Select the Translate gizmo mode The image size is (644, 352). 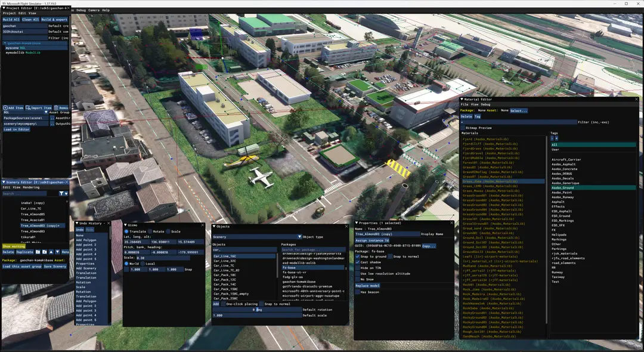(126, 231)
